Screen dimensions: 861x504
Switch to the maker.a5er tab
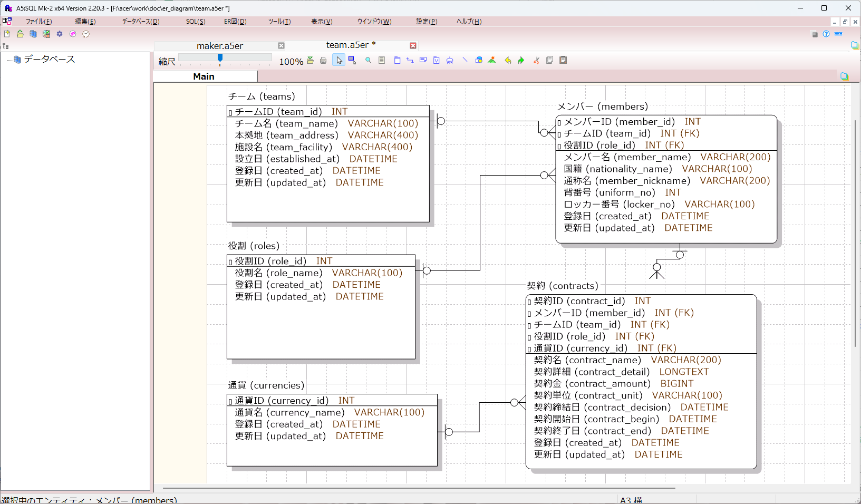219,46
